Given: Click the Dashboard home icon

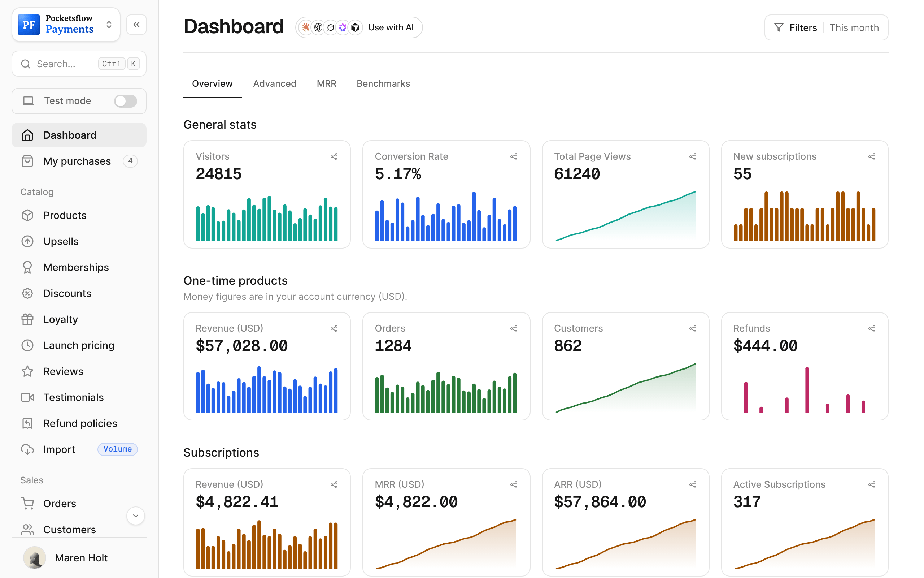Looking at the screenshot, I should click(x=27, y=135).
